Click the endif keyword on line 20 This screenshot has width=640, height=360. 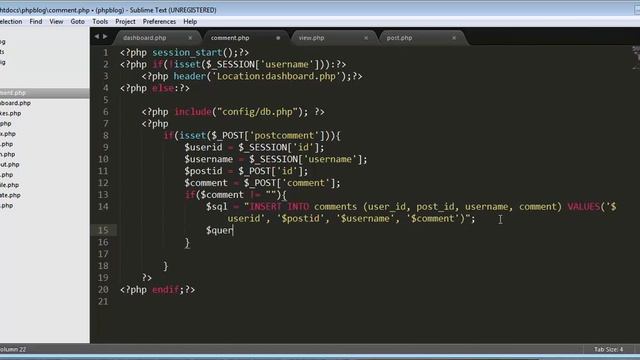point(165,290)
